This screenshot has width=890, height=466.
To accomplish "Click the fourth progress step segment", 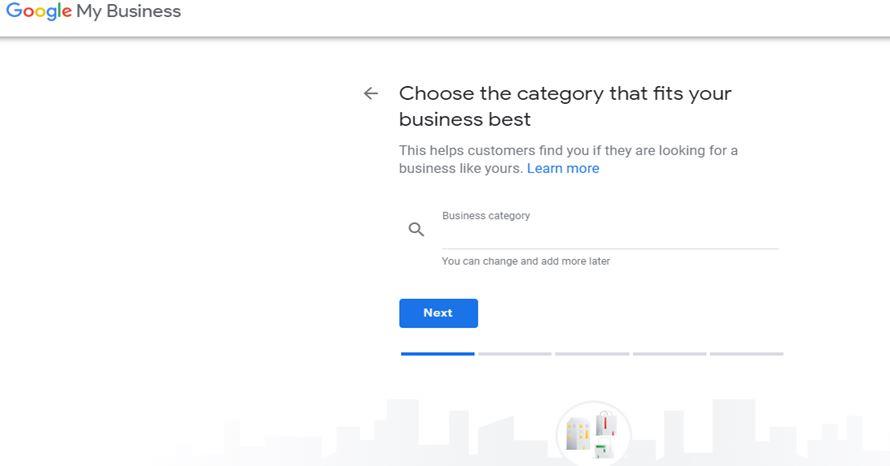I will (669, 353).
